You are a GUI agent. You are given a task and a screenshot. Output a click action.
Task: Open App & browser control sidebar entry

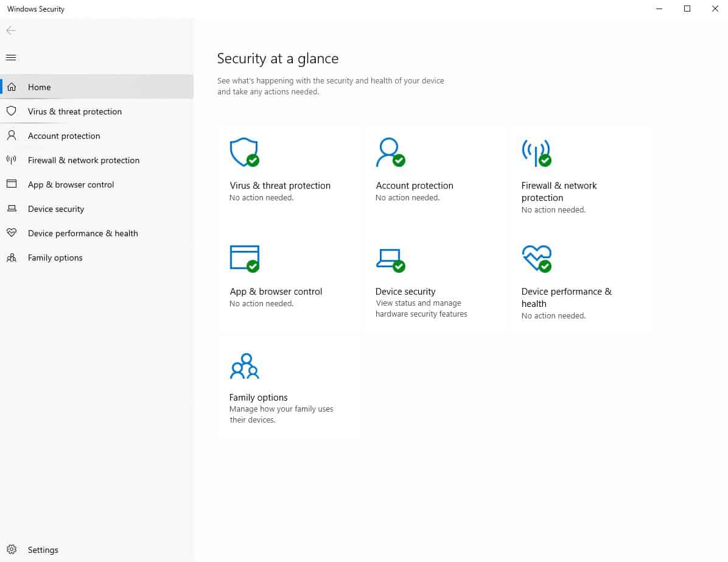point(97,184)
